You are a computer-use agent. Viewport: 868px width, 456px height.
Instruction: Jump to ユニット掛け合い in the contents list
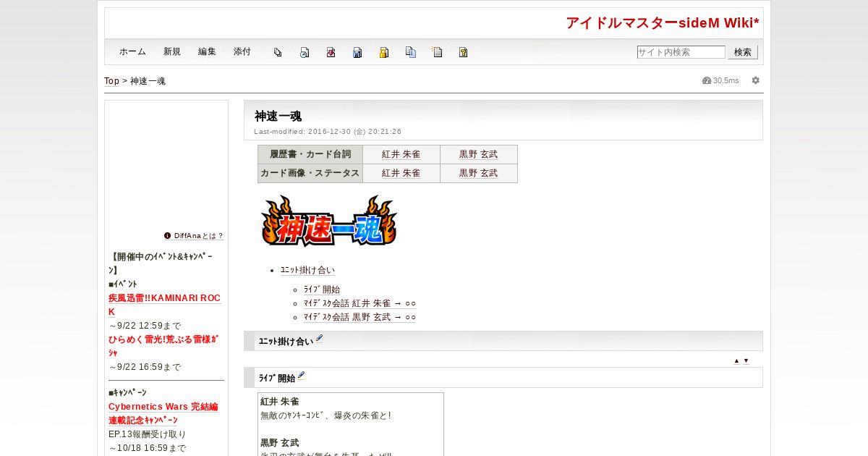(307, 270)
